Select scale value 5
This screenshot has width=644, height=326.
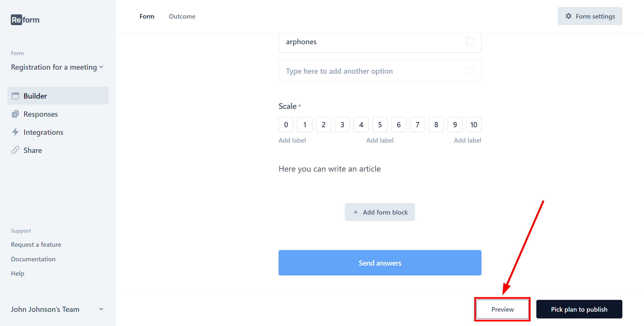point(380,124)
